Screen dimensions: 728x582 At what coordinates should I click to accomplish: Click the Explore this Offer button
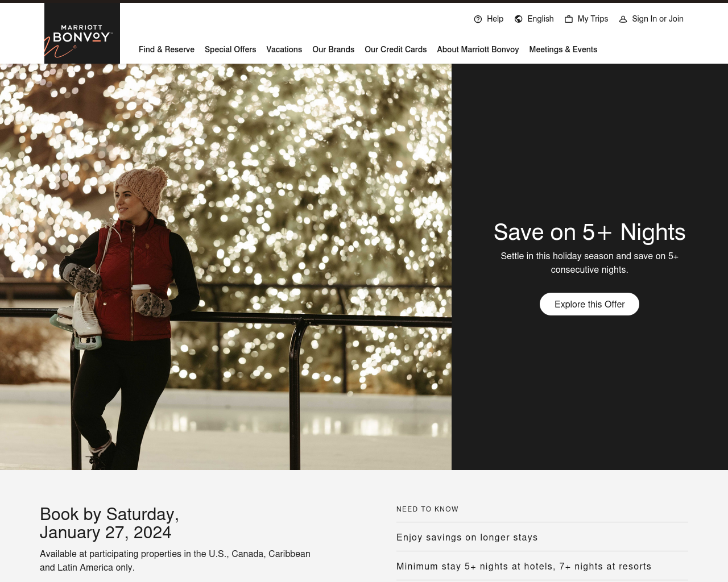[589, 304]
